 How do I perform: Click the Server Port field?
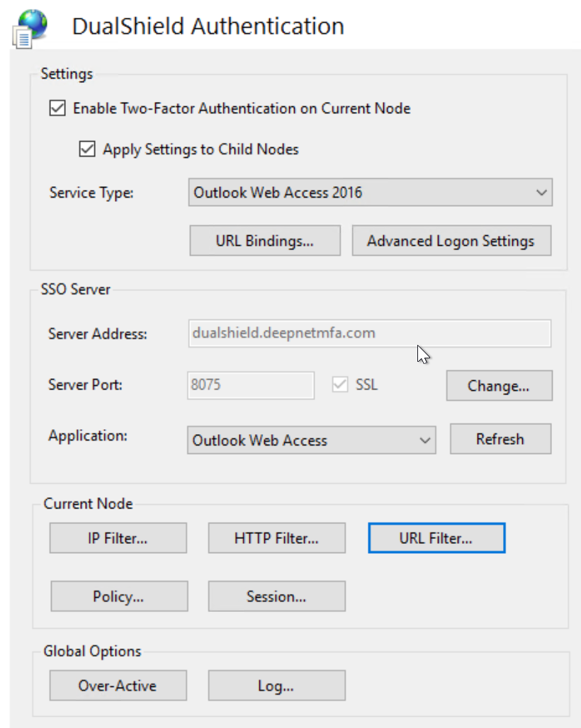tap(251, 385)
